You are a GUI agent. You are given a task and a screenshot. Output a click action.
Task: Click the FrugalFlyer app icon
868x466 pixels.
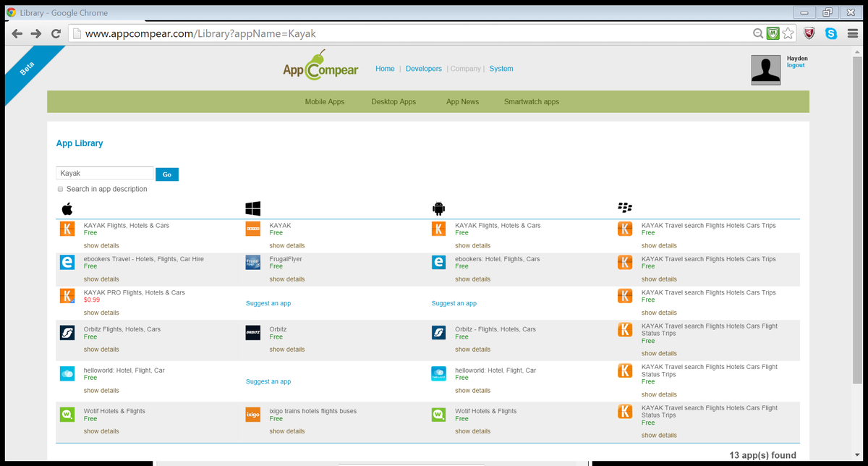252,262
